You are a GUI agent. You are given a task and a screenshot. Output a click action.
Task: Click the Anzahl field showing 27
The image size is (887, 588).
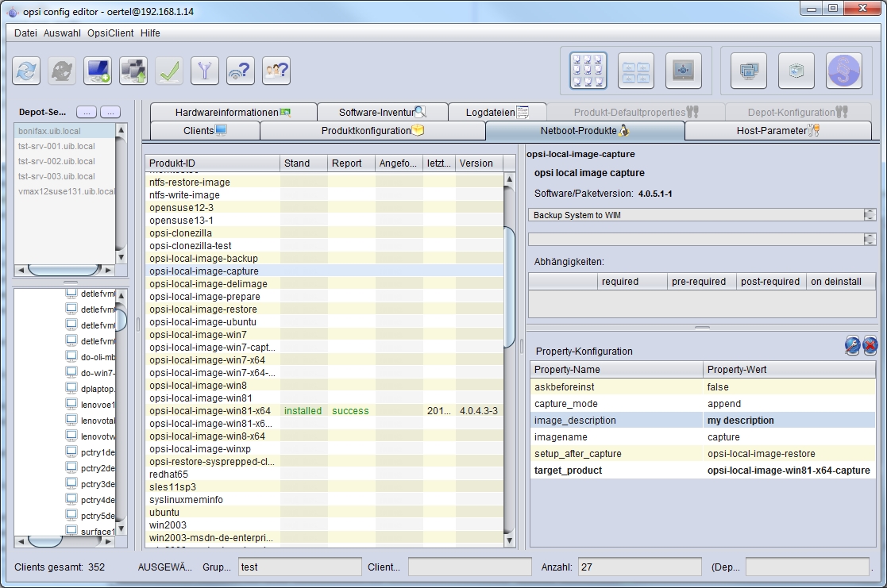coord(639,567)
